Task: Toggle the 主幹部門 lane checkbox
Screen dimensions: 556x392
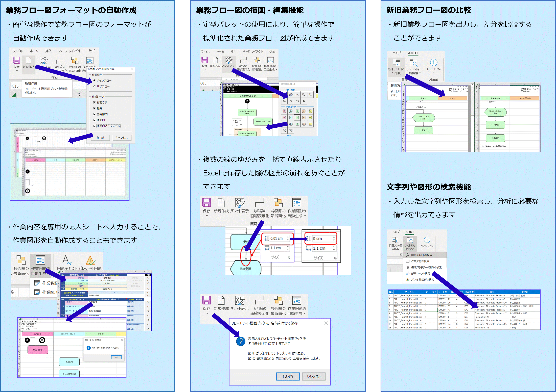Action: [95, 114]
